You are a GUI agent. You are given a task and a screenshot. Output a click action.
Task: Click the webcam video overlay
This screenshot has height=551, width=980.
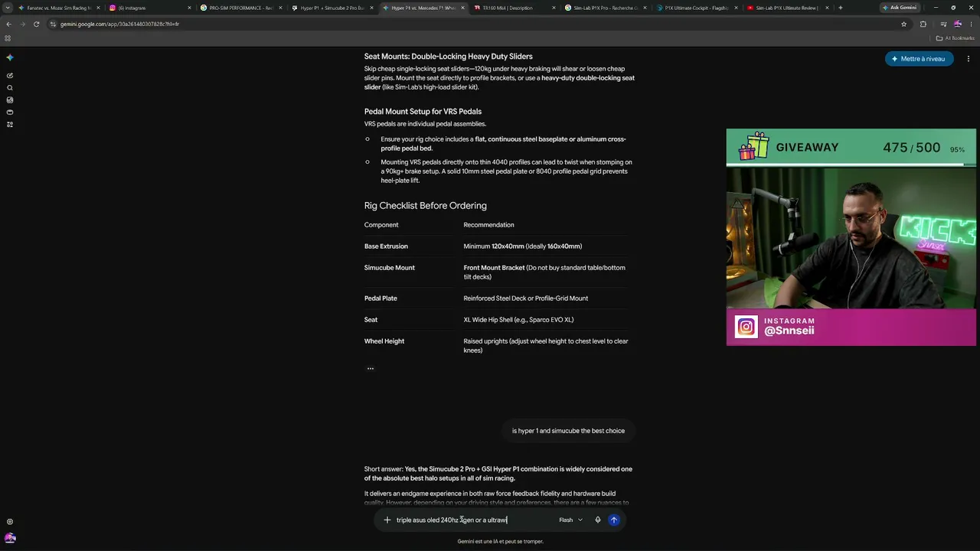click(851, 237)
